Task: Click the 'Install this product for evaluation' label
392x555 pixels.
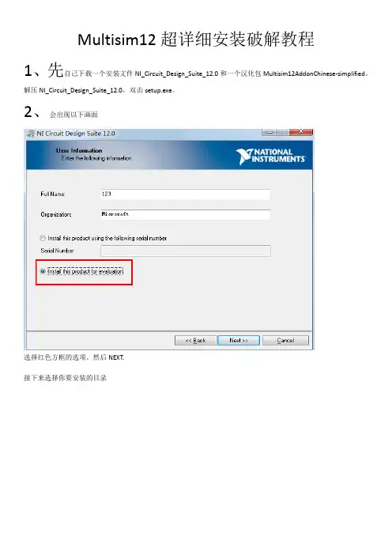Action: click(85, 271)
